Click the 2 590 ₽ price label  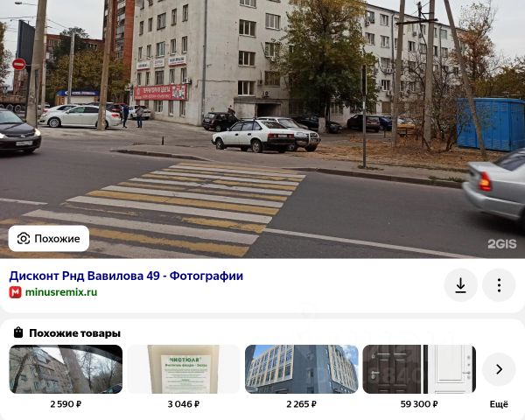66,404
